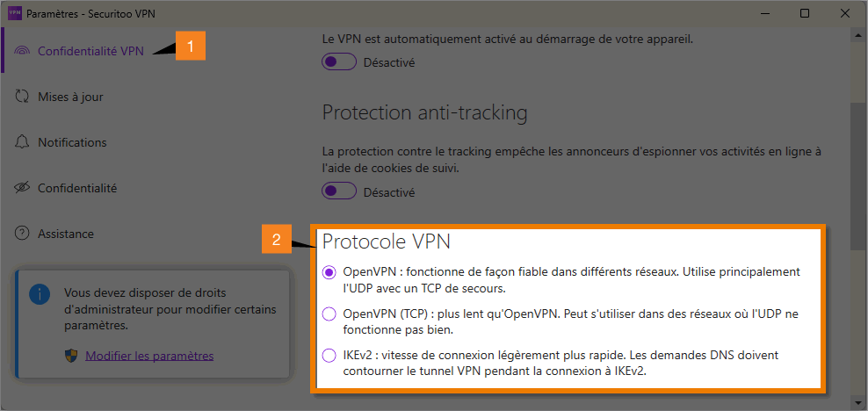This screenshot has width=868, height=411.
Task: Toggle the VPN auto-start at startup switch
Action: (x=338, y=62)
